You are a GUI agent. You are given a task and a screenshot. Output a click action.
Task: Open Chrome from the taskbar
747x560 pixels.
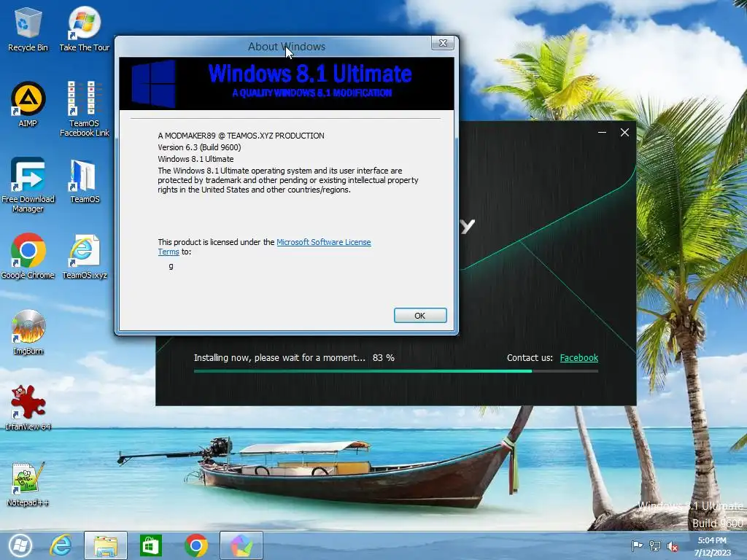click(196, 545)
